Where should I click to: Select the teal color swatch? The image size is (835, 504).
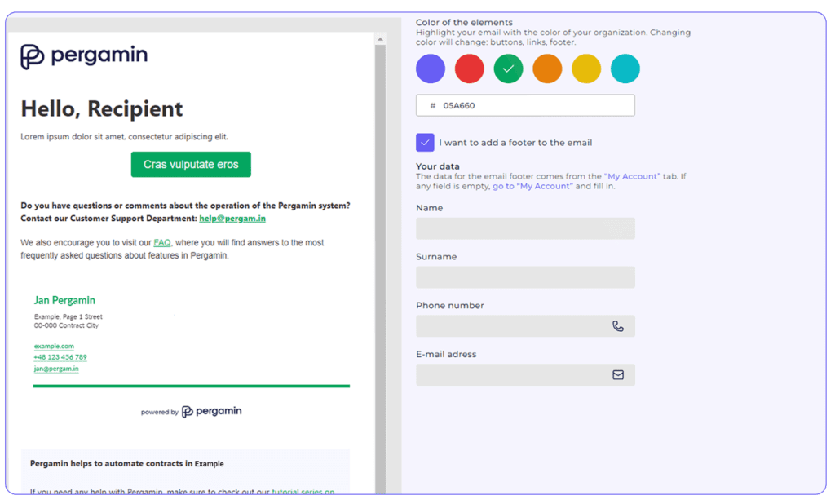tap(625, 69)
